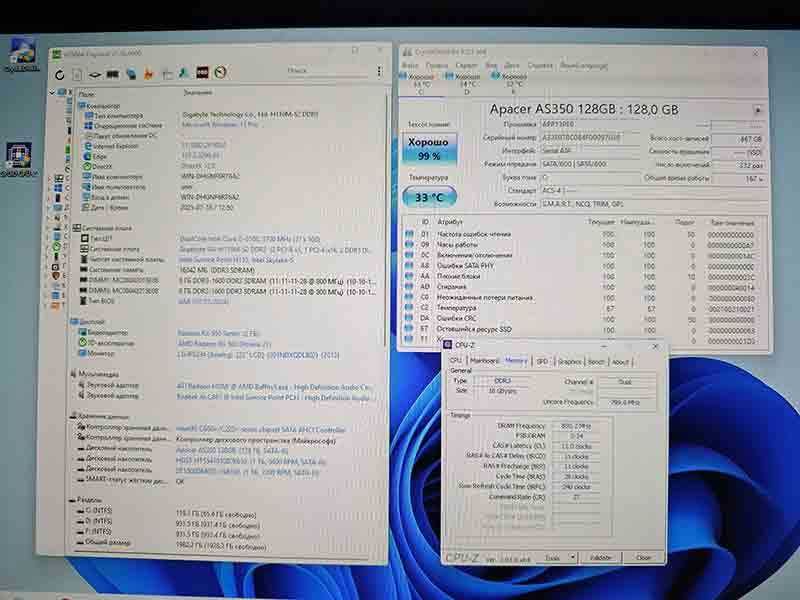Click the Close button in CPU-Z
The image size is (800, 600).
coord(643,558)
